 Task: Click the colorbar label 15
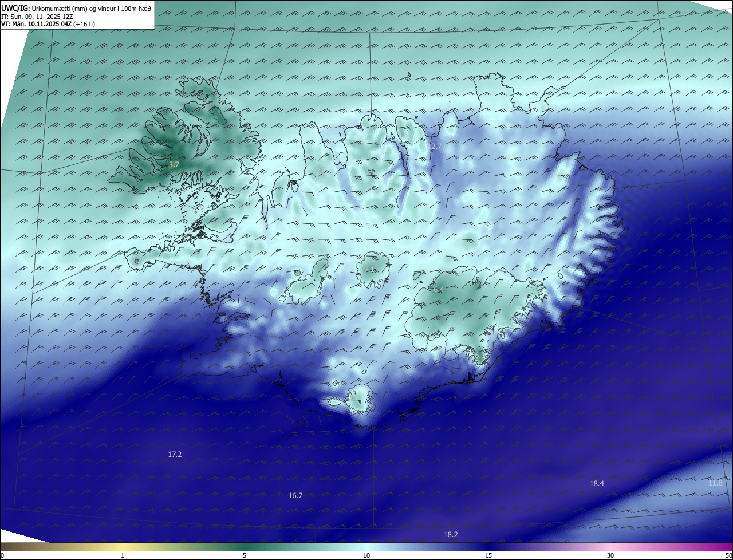488,555
